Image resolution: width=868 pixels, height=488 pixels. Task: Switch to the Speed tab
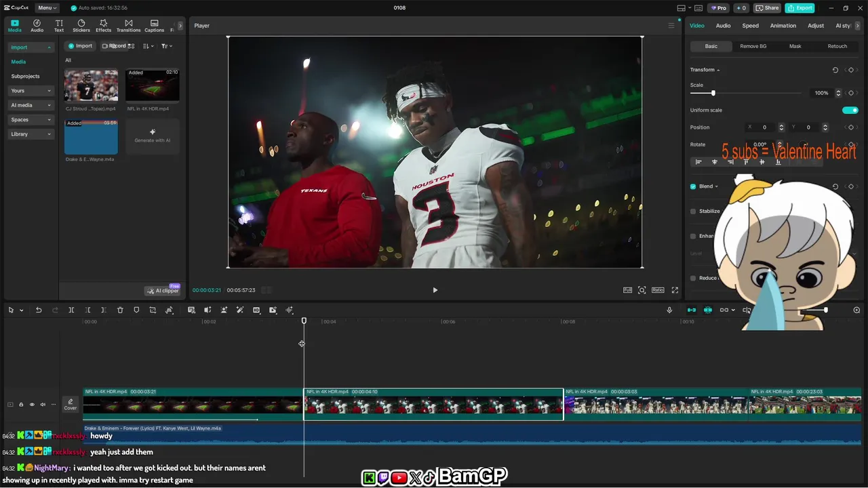pos(750,26)
